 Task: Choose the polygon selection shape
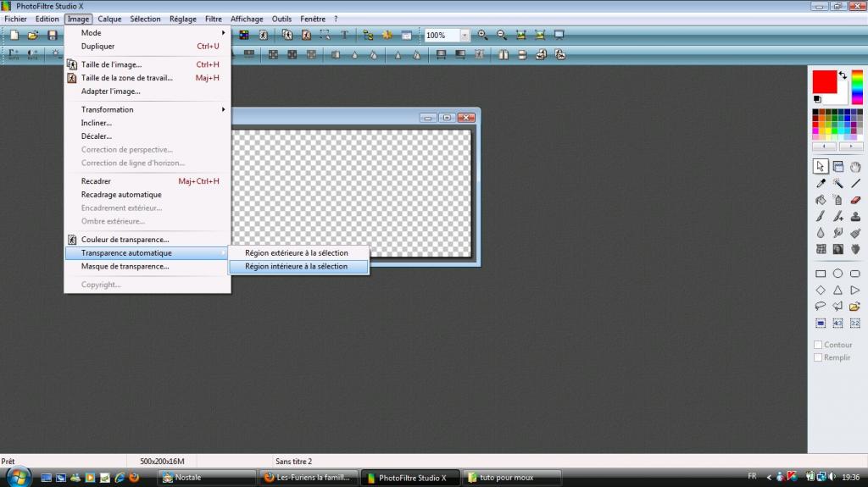[x=838, y=306]
